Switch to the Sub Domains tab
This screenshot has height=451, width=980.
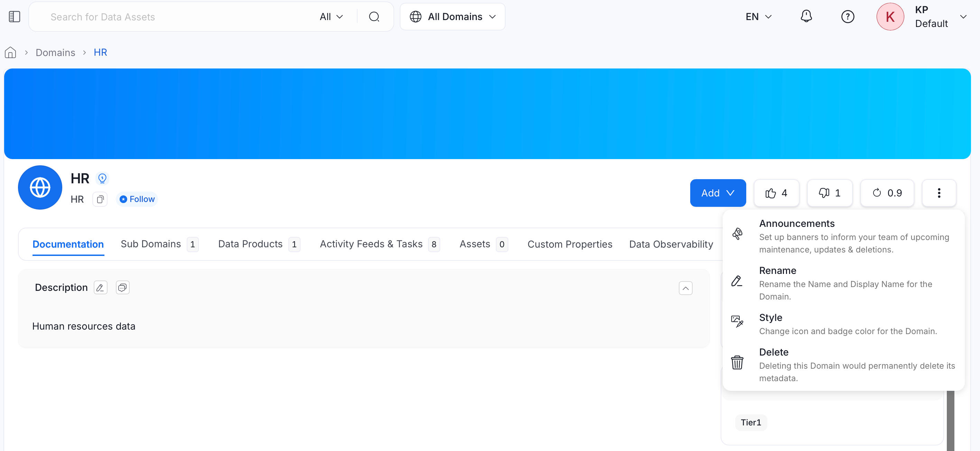(x=159, y=244)
